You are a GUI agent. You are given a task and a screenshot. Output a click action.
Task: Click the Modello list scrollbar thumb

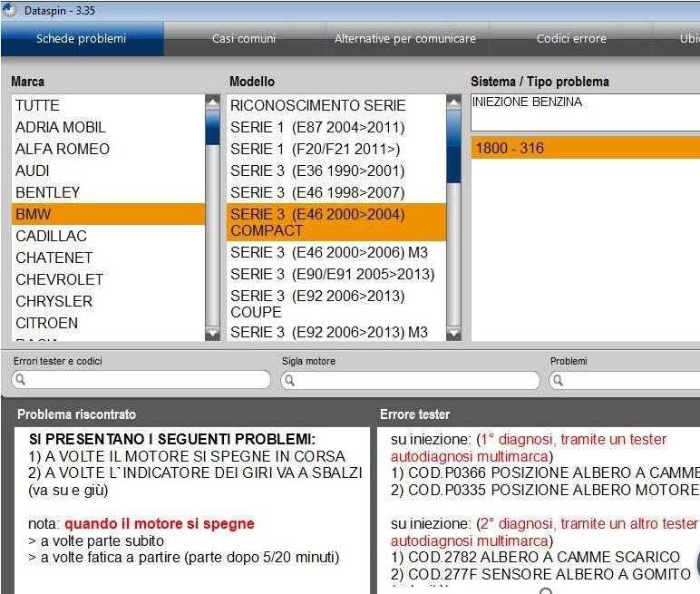click(453, 147)
